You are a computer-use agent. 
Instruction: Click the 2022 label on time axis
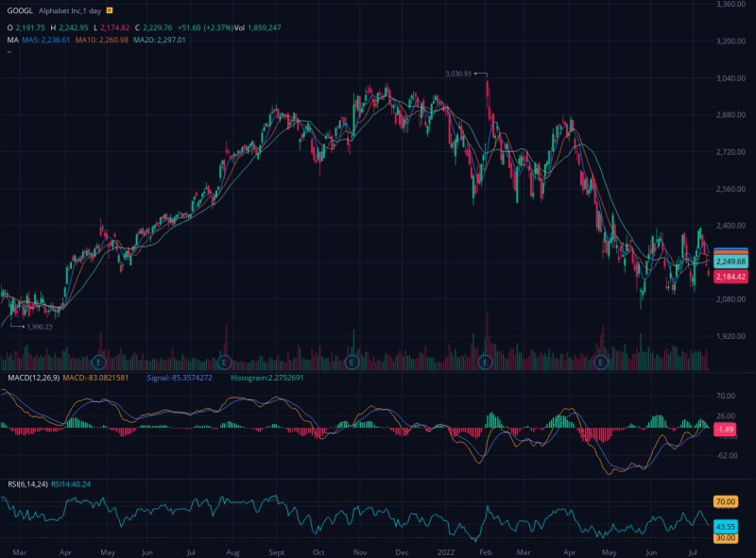tap(446, 552)
